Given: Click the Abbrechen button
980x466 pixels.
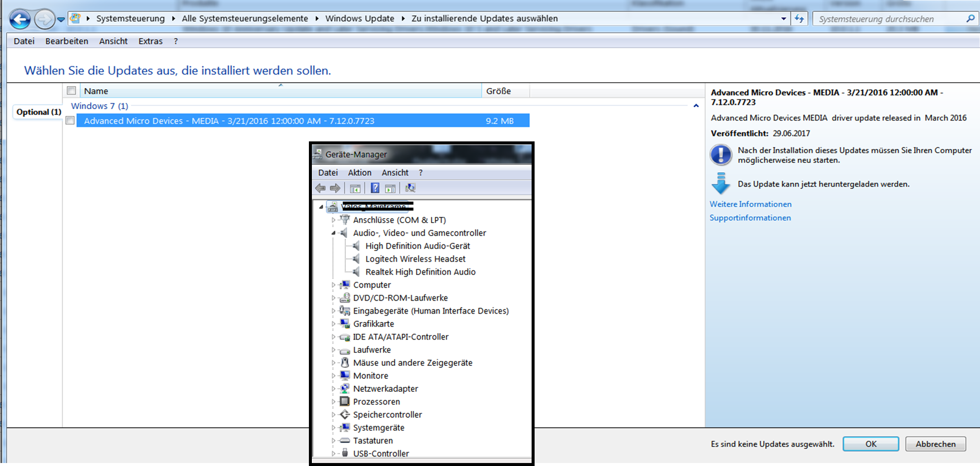Looking at the screenshot, I should tap(936, 444).
